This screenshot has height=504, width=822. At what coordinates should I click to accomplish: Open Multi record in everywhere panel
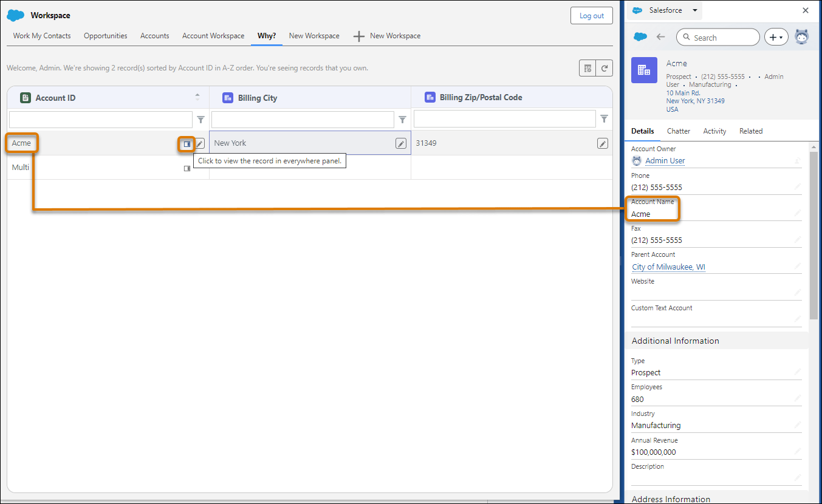click(x=187, y=168)
